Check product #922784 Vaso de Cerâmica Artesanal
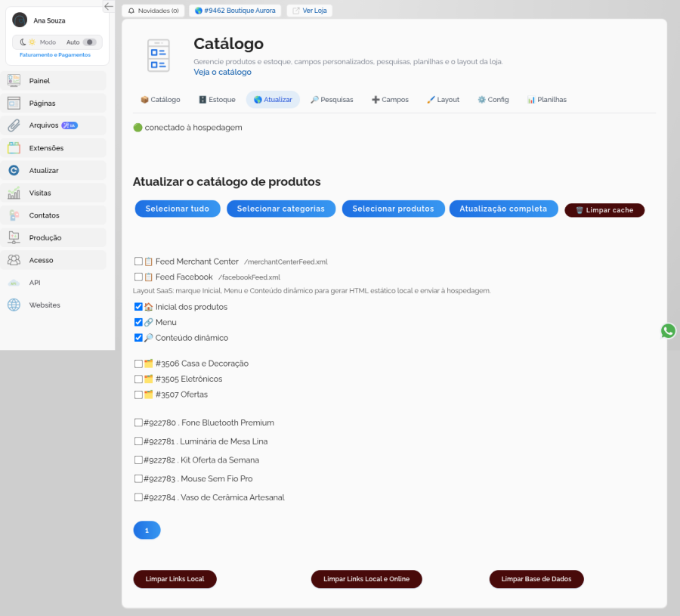The height and width of the screenshot is (616, 680). click(x=138, y=497)
